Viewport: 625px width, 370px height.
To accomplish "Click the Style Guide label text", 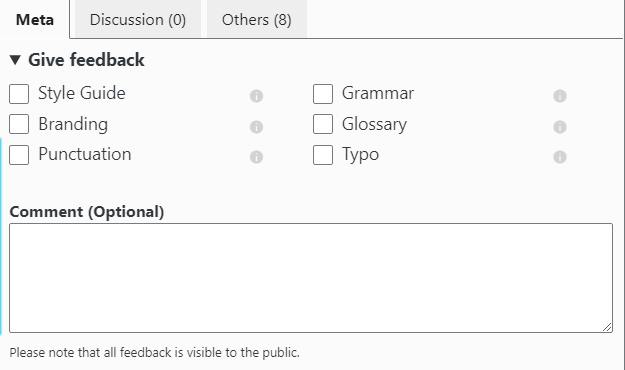I will (x=82, y=93).
